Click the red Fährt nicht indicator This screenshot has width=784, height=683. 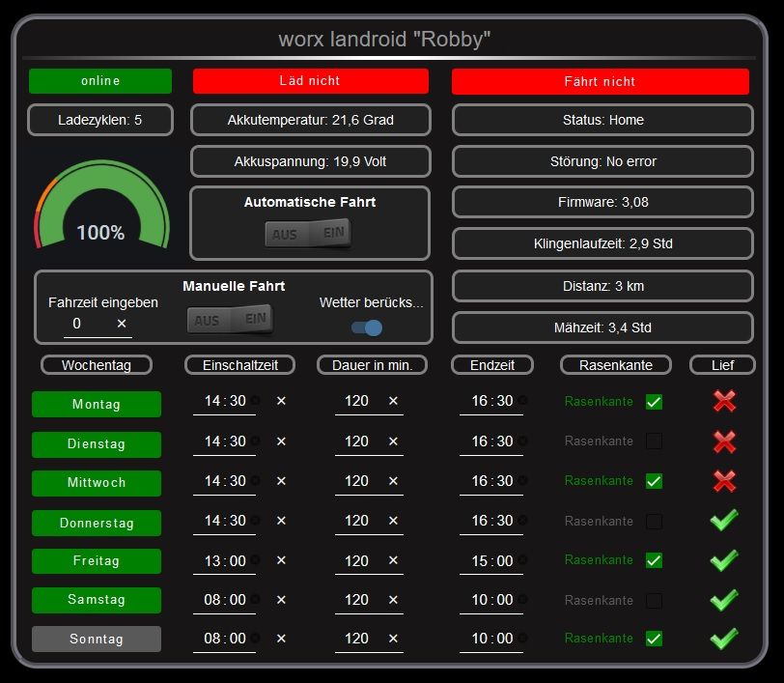[601, 81]
